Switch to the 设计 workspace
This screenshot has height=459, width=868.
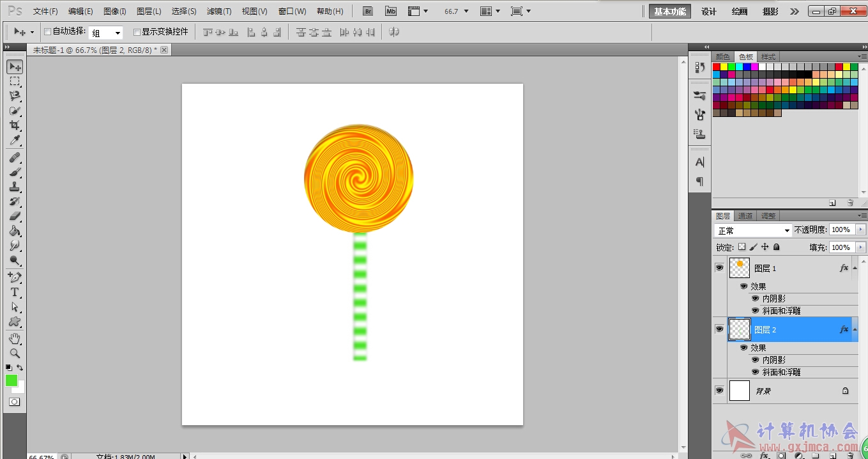click(709, 12)
